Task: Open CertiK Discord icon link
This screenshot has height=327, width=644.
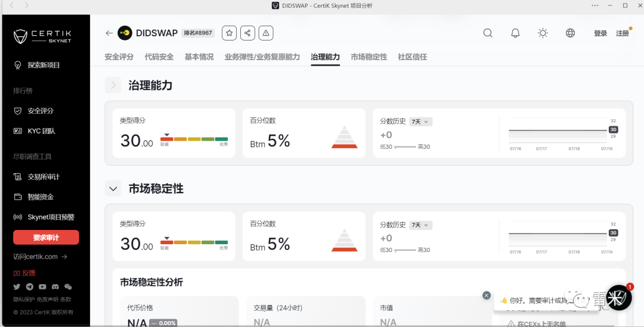Action: pyautogui.click(x=55, y=286)
